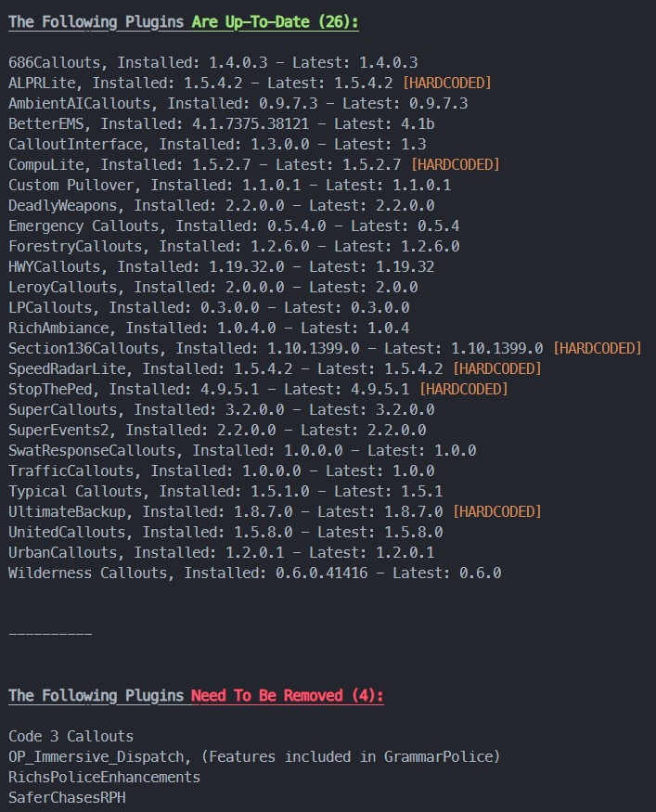The image size is (656, 812).
Task: Select the 686Callouts plugin entry
Action: 212,63
